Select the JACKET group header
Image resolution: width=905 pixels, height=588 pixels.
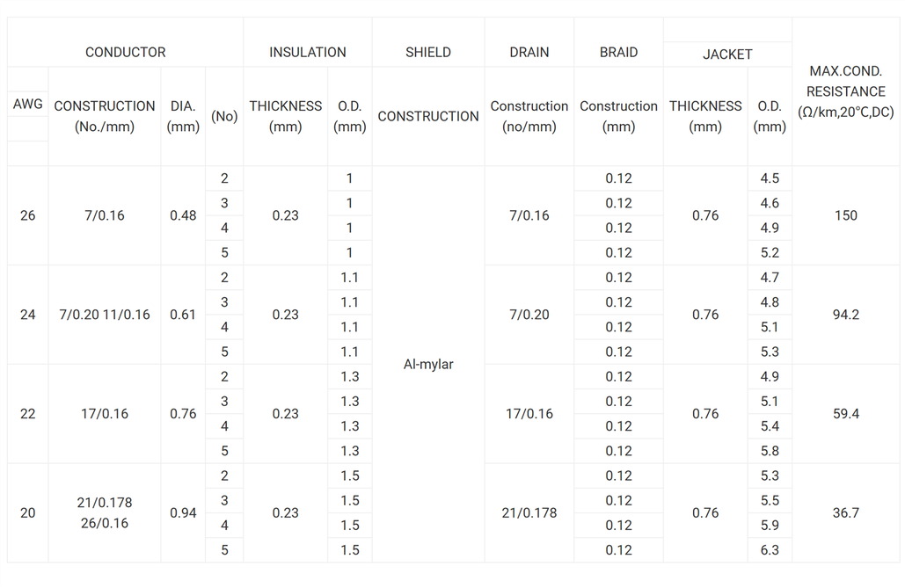click(x=727, y=54)
